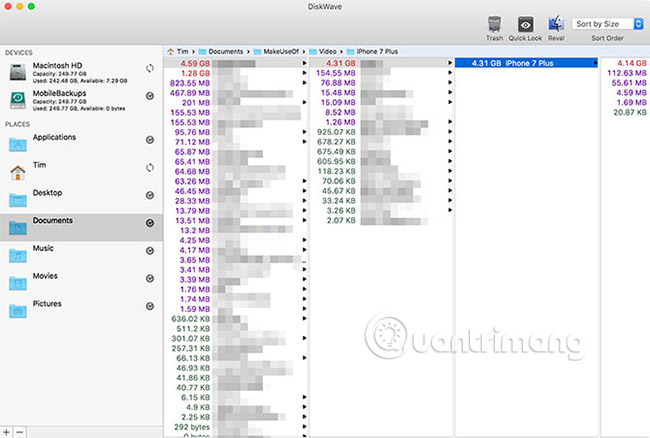Reveal selected item in Finder
Image resolution: width=650 pixels, height=438 pixels.
click(x=556, y=24)
